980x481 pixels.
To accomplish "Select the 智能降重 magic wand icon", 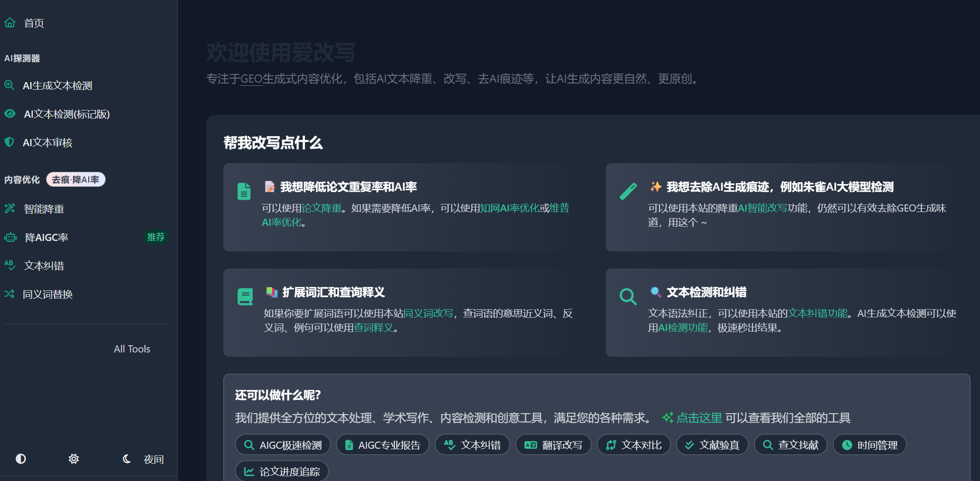I will coord(10,209).
